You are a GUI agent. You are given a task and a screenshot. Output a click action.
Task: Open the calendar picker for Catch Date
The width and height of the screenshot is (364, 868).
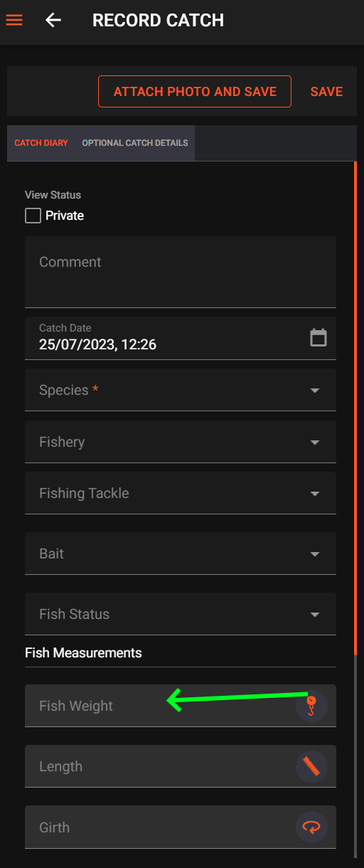pyautogui.click(x=318, y=337)
